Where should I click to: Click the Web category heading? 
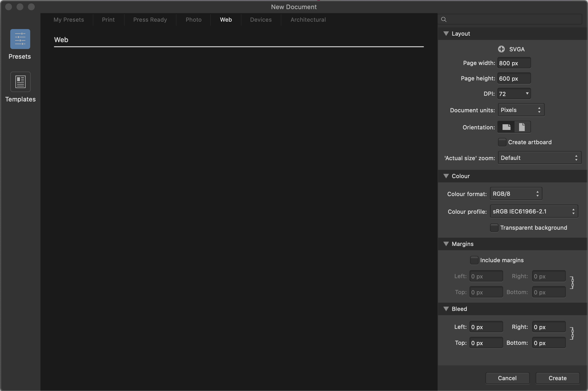pos(61,40)
